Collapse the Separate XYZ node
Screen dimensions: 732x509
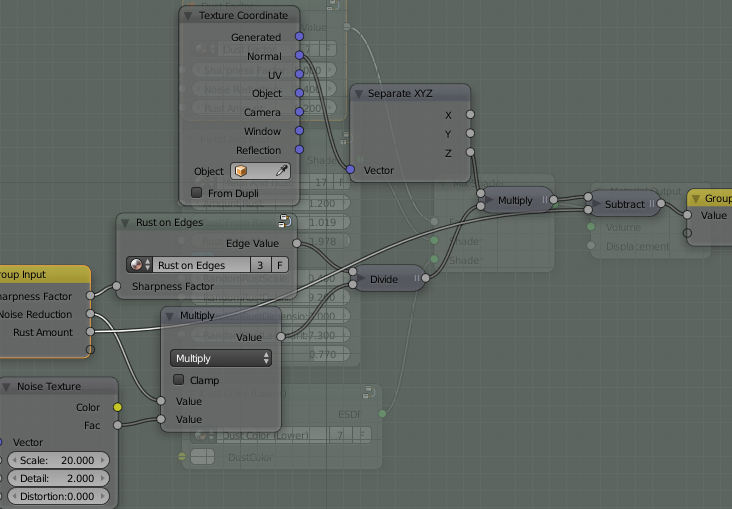click(359, 94)
